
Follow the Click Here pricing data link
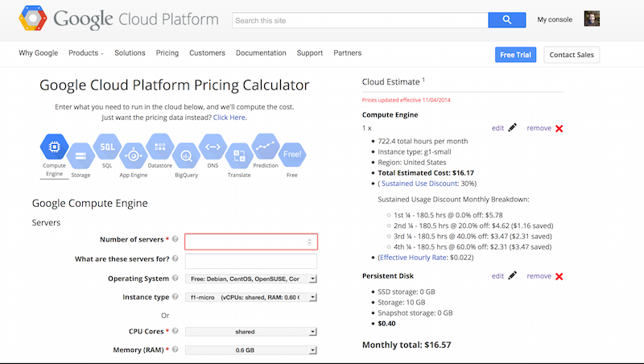coord(229,118)
